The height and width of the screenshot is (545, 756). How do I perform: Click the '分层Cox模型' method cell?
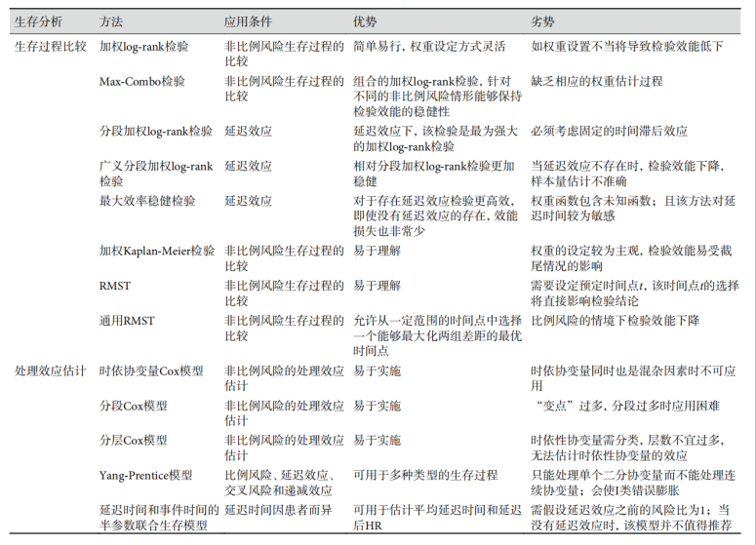[x=133, y=441]
